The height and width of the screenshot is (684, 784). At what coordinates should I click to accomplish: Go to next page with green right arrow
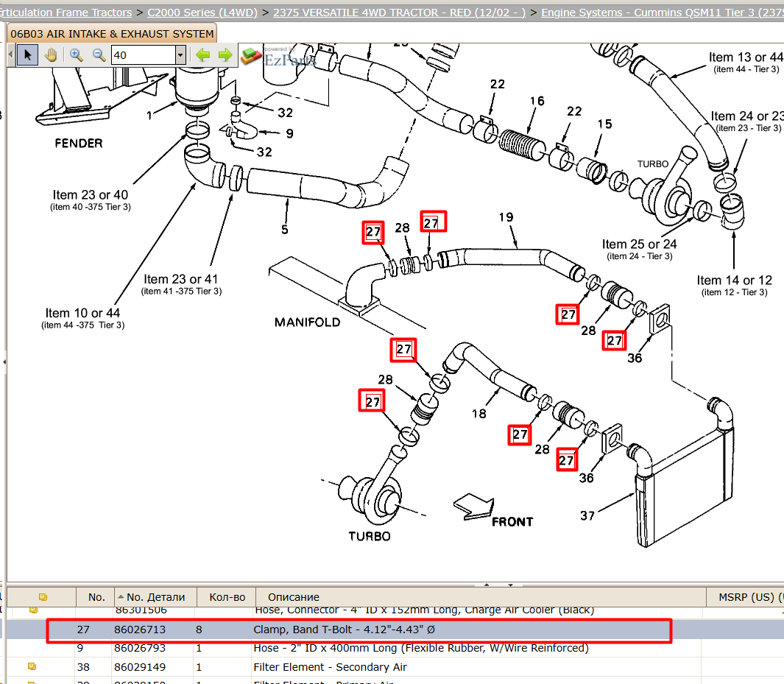coord(225,55)
